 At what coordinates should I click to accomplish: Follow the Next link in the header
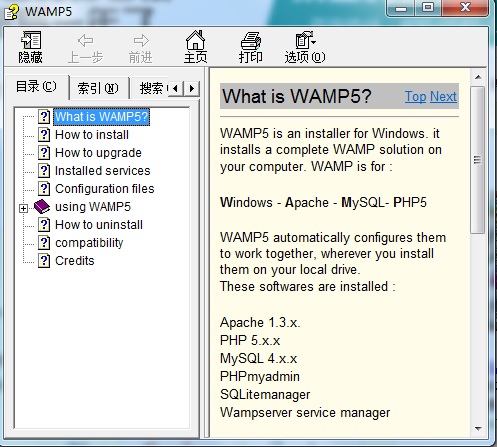pos(443,97)
